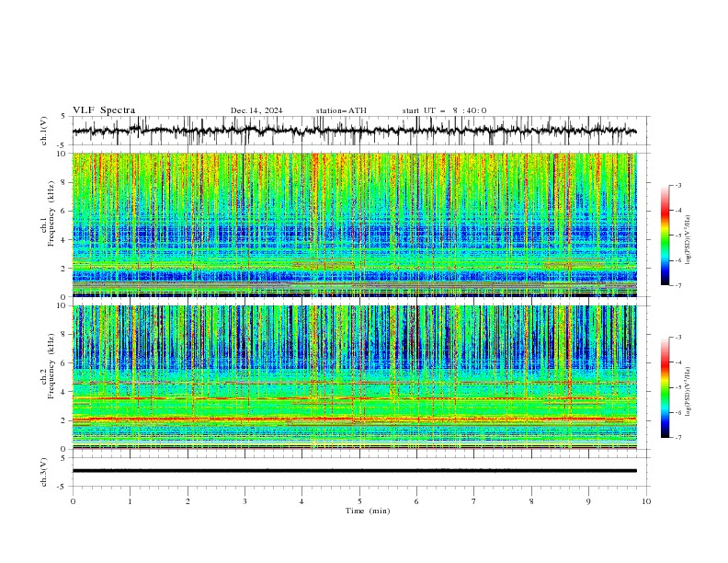Click the ch.1 voltage waveform trace
The width and height of the screenshot is (728, 563).
tap(354, 131)
